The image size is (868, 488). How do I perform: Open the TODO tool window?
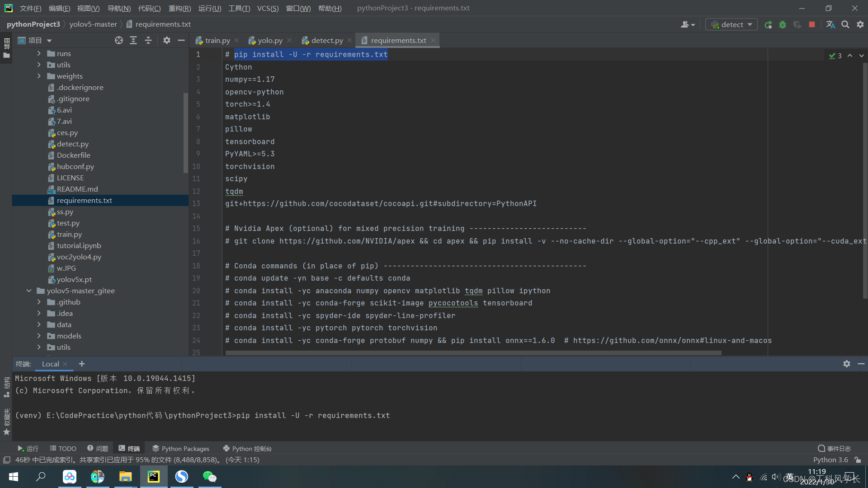pyautogui.click(x=63, y=448)
